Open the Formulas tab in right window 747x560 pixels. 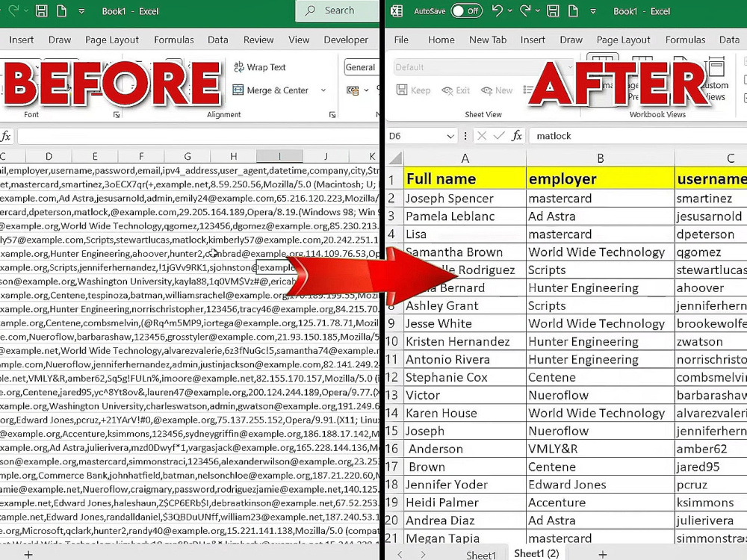[x=685, y=40]
